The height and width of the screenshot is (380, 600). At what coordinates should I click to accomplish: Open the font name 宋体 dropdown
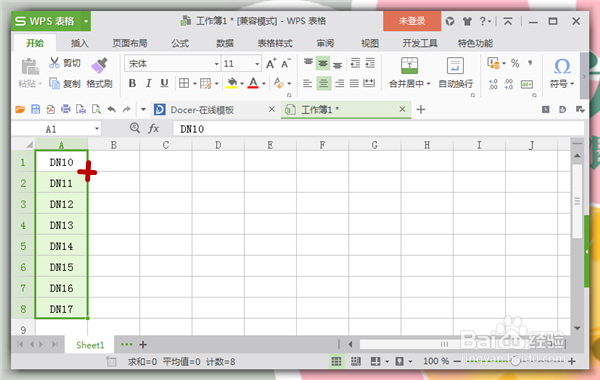217,64
